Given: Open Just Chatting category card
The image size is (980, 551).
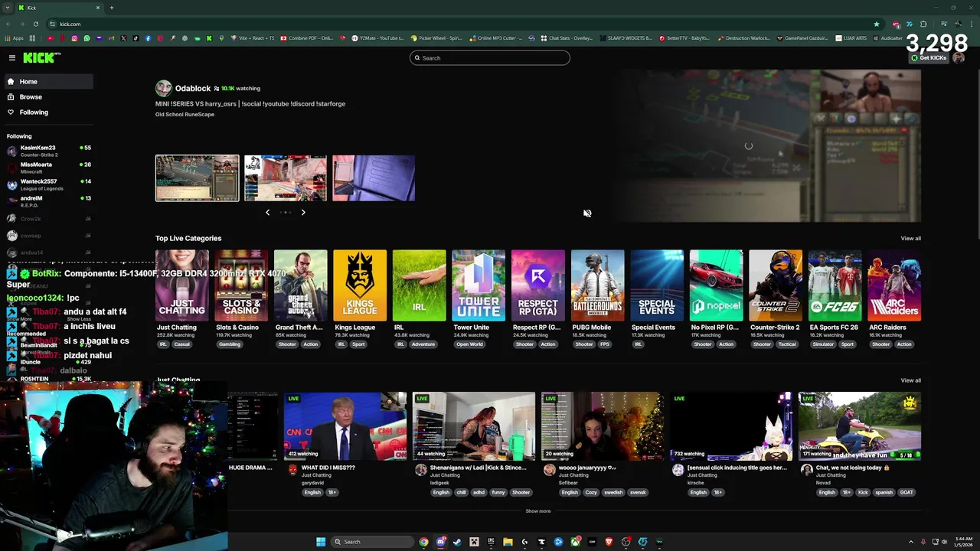Looking at the screenshot, I should (x=182, y=285).
